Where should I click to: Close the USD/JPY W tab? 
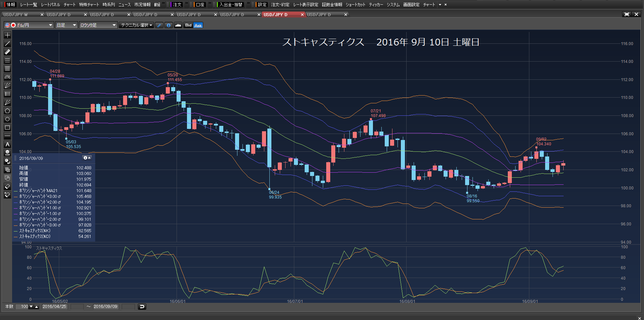coord(42,14)
